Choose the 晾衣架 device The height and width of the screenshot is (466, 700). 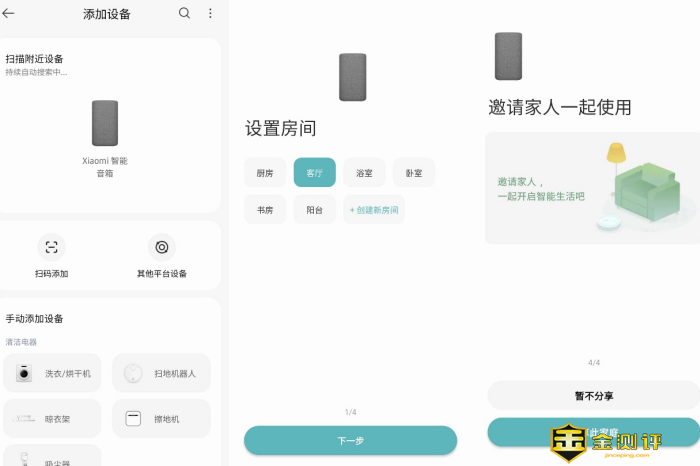tap(52, 418)
